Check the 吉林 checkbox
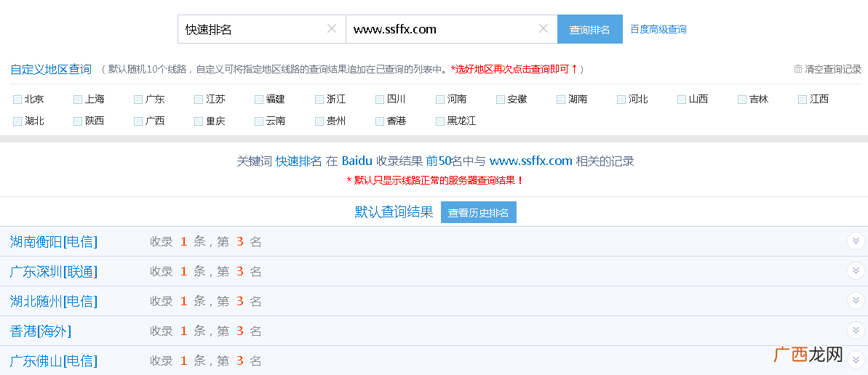This screenshot has height=375, width=868. point(742,100)
